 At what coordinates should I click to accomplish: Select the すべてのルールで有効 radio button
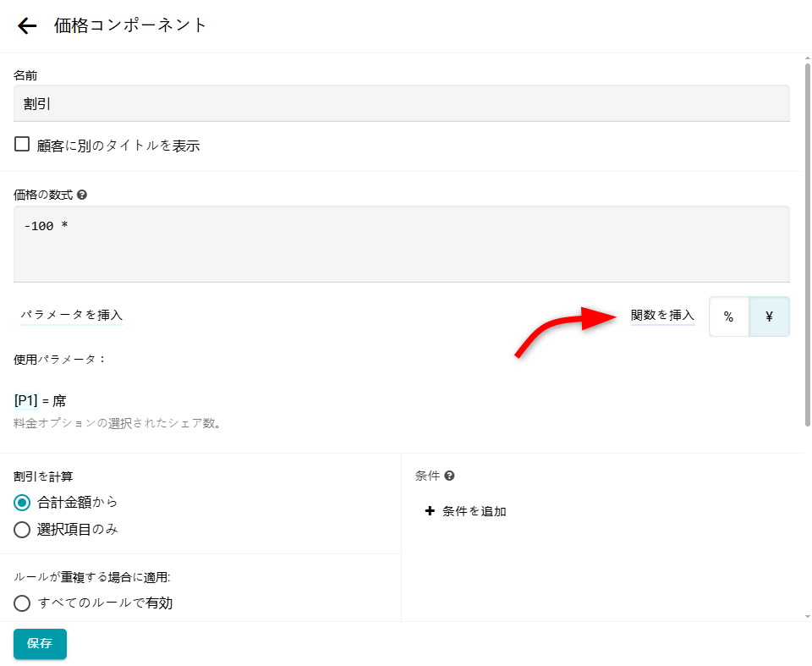[x=22, y=603]
